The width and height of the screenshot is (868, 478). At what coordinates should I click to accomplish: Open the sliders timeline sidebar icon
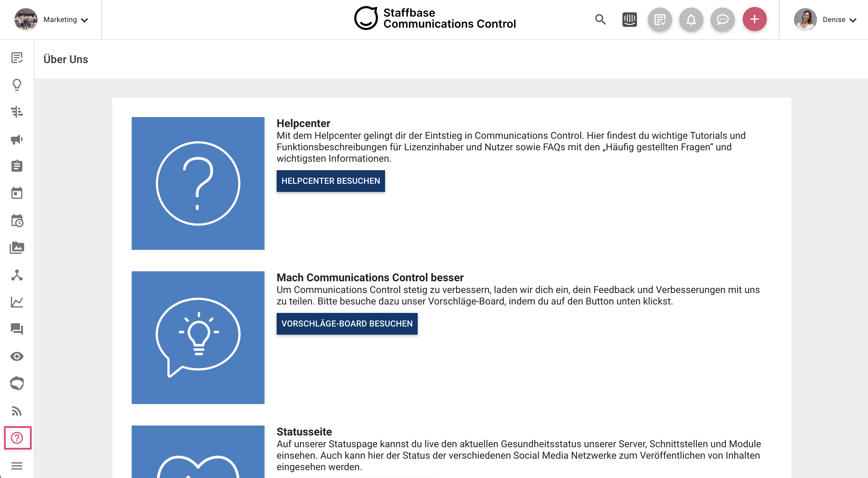[17, 112]
